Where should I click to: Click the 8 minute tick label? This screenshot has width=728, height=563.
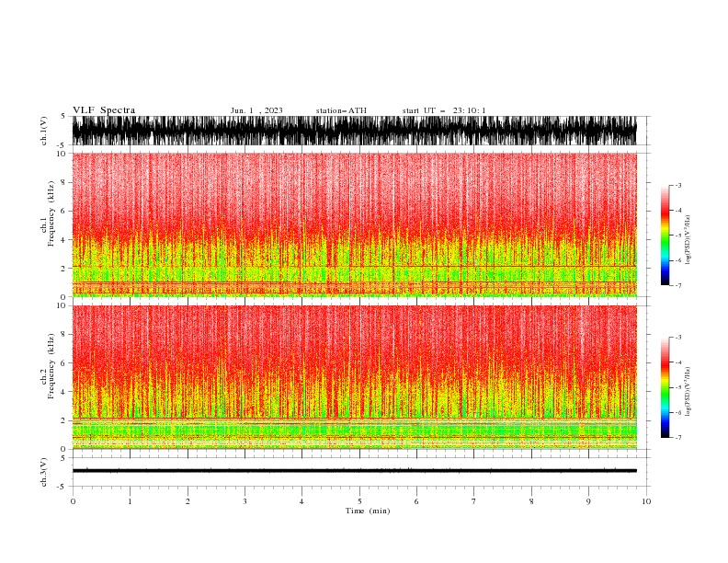[x=531, y=501]
